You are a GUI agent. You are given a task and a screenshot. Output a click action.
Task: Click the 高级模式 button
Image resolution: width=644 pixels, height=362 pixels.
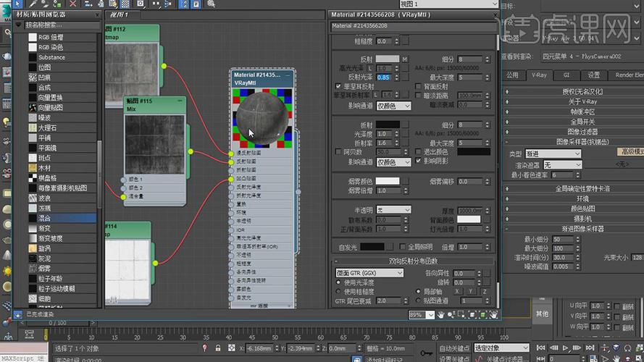(629, 151)
